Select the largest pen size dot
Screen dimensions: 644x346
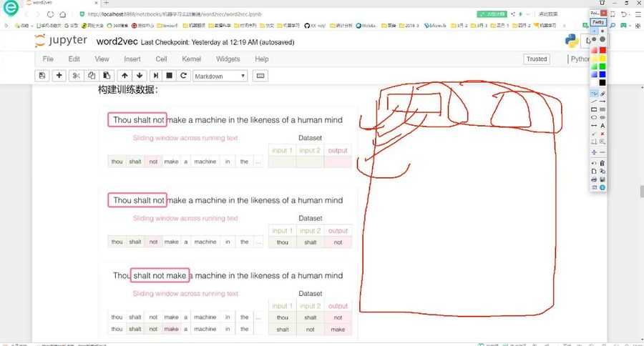tap(602, 39)
